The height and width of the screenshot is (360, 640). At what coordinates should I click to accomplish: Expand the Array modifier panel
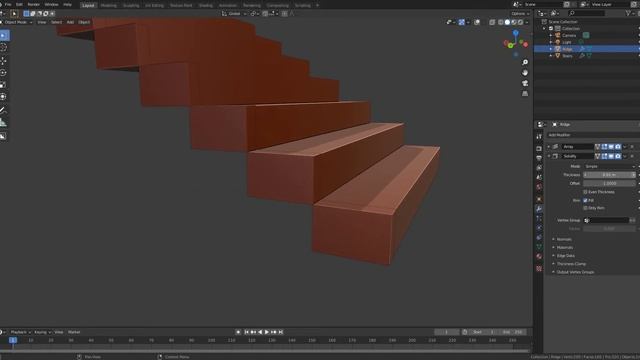[549, 147]
